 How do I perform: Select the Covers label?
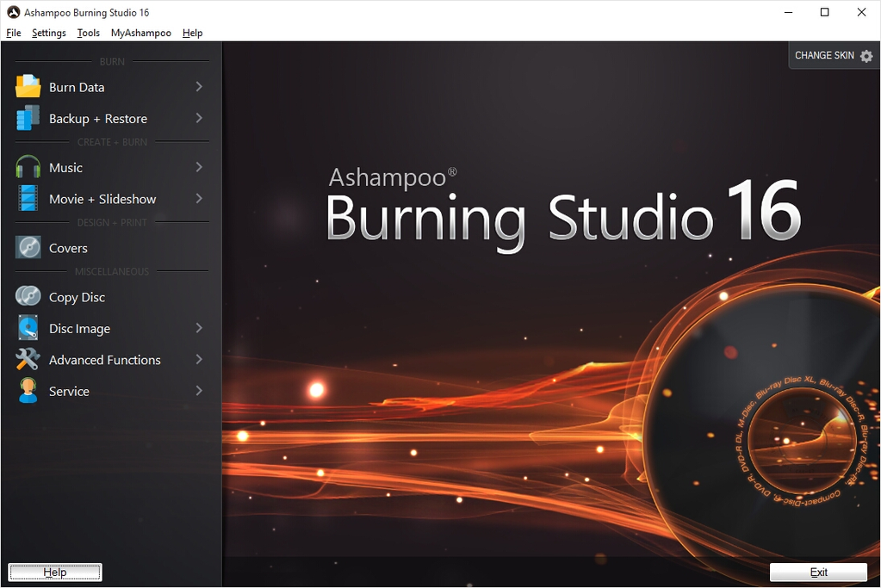pos(68,248)
